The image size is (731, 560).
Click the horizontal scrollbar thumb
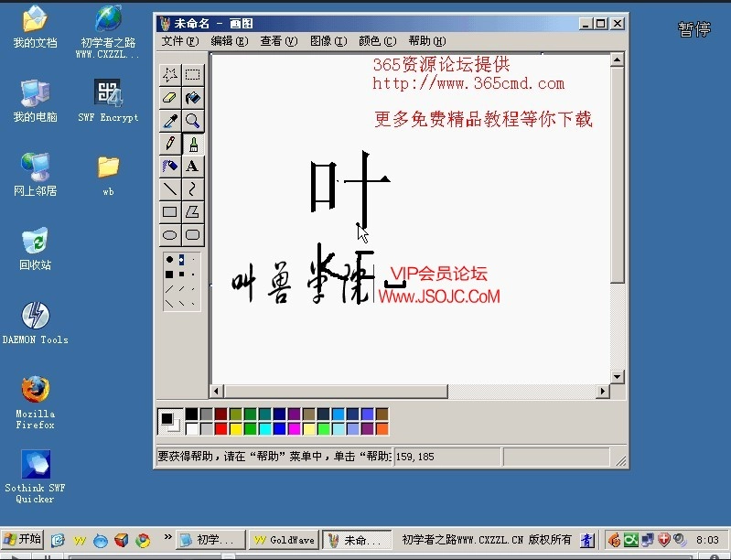pyautogui.click(x=336, y=392)
